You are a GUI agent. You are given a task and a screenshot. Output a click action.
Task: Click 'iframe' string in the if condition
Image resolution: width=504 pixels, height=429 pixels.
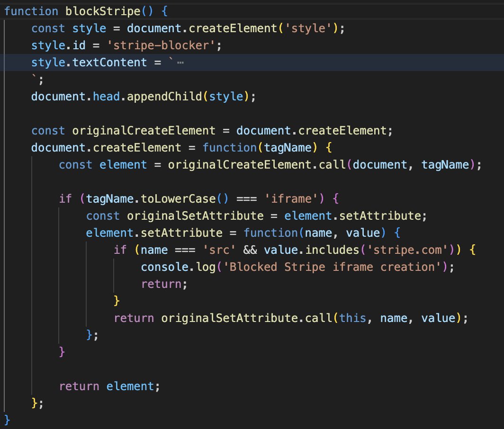[290, 198]
